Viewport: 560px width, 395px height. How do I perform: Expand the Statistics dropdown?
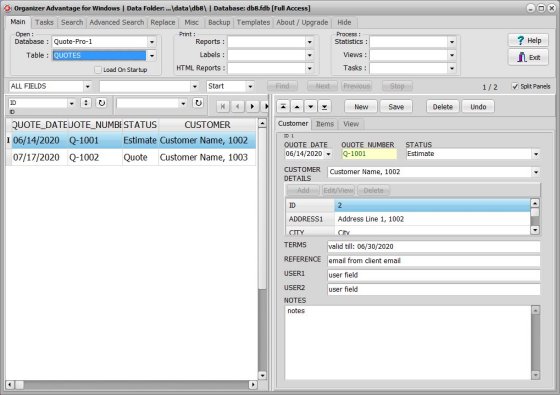(x=452, y=42)
